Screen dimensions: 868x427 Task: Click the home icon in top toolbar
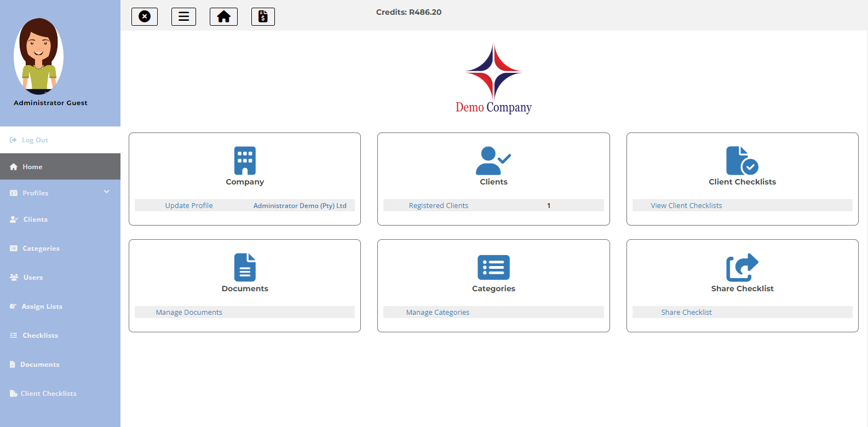click(x=223, y=16)
